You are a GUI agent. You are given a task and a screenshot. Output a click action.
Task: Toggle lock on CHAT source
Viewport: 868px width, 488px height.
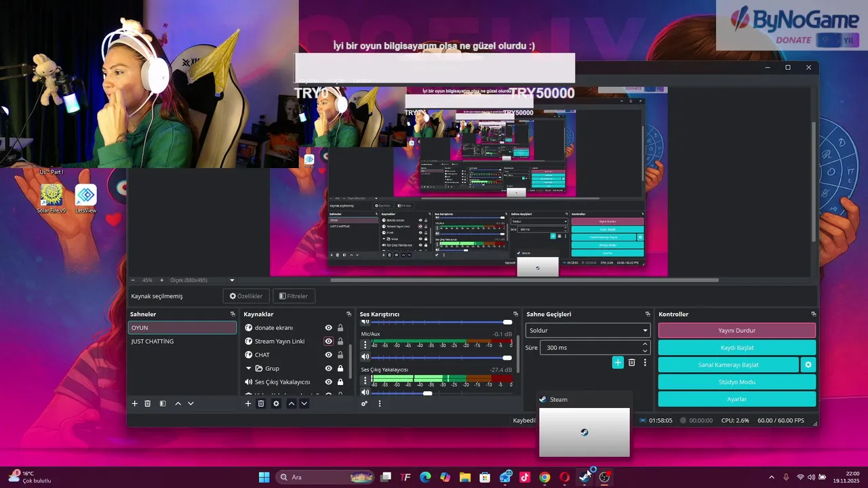(340, 355)
